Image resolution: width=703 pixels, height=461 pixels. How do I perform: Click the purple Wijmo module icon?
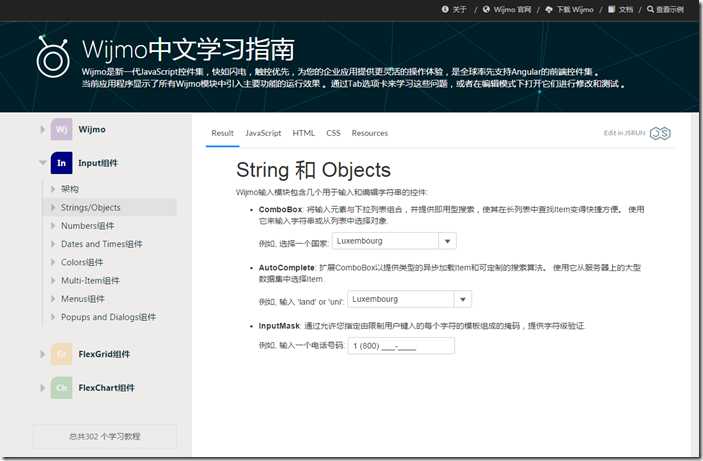point(61,130)
